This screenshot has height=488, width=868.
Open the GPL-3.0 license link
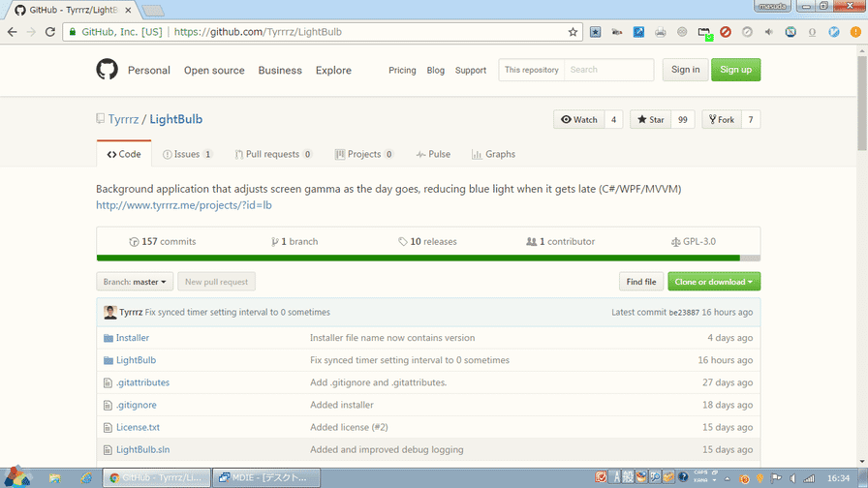693,242
